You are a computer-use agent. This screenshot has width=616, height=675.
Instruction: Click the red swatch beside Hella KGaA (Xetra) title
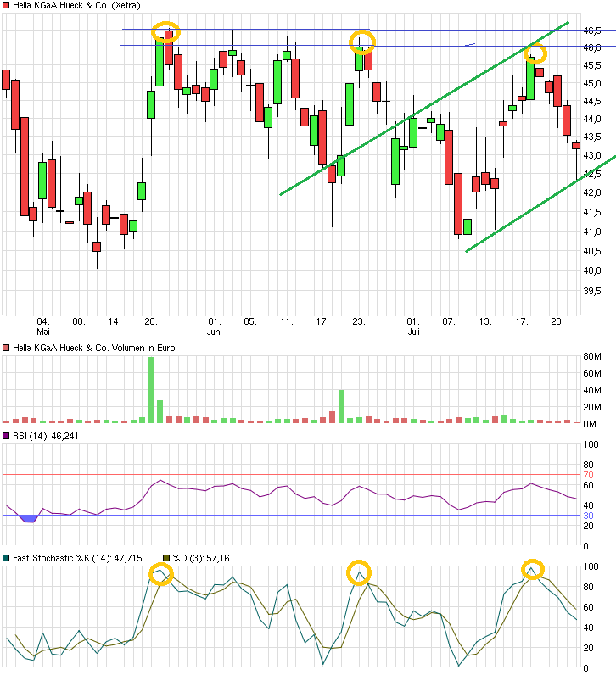pos(6,6)
